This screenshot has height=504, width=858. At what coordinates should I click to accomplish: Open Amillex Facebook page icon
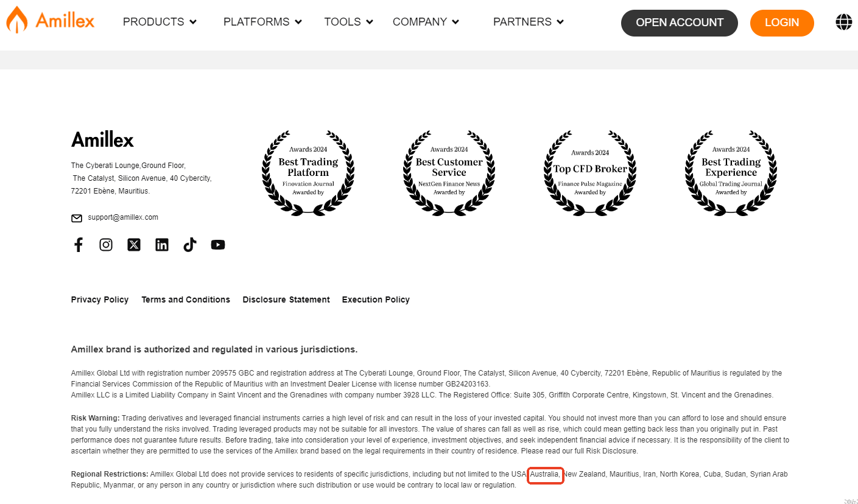[78, 245]
